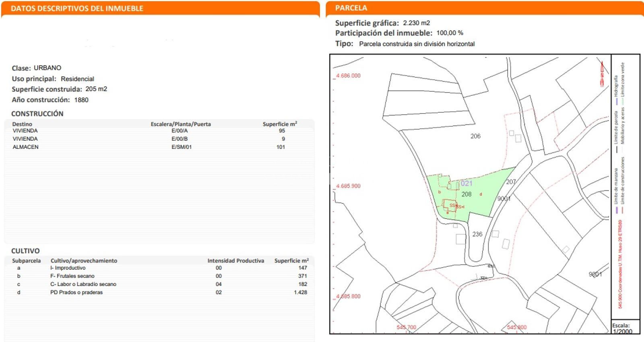Click the red building outline in parcel 208
Image resolution: width=644 pixels, height=342 pixels.
click(450, 205)
